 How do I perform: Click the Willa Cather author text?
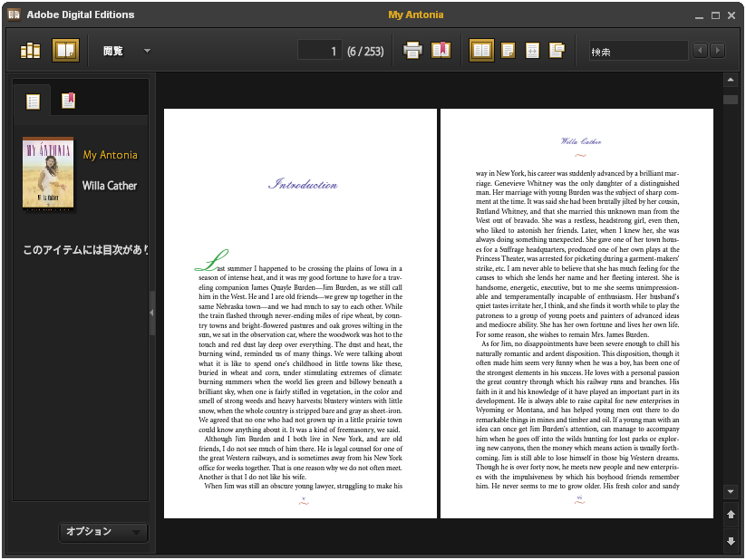pos(110,186)
